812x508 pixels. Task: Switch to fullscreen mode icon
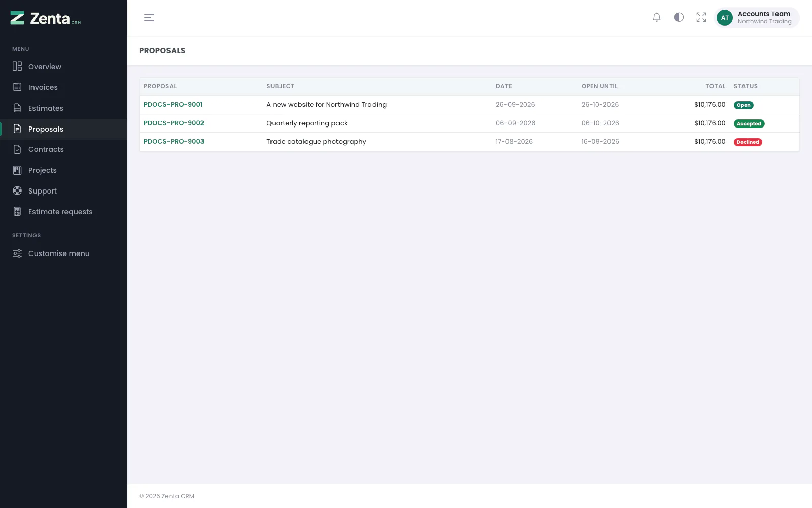point(701,17)
